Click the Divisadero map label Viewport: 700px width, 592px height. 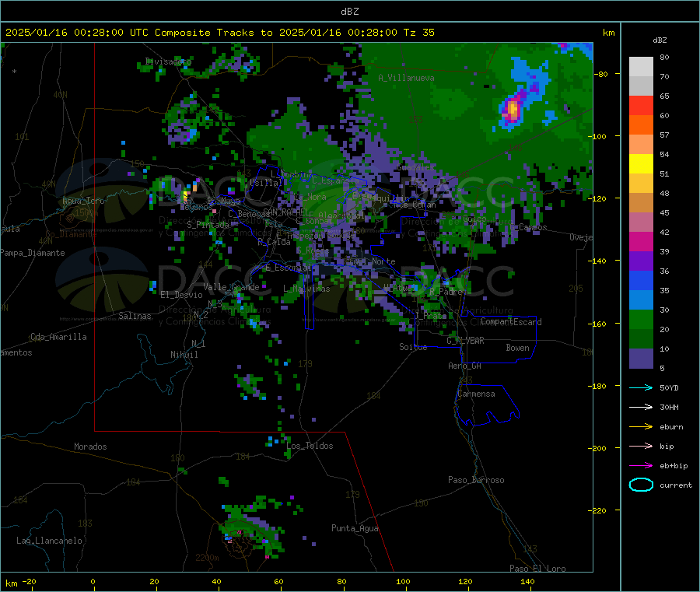168,61
